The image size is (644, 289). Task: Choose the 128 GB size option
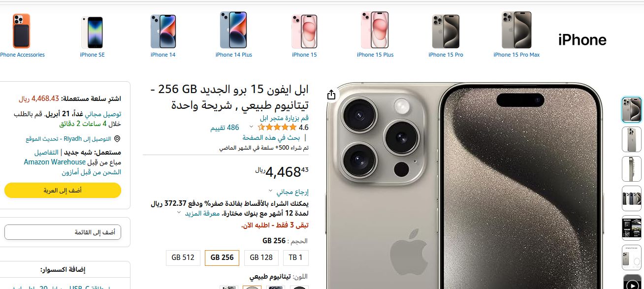pyautogui.click(x=261, y=257)
